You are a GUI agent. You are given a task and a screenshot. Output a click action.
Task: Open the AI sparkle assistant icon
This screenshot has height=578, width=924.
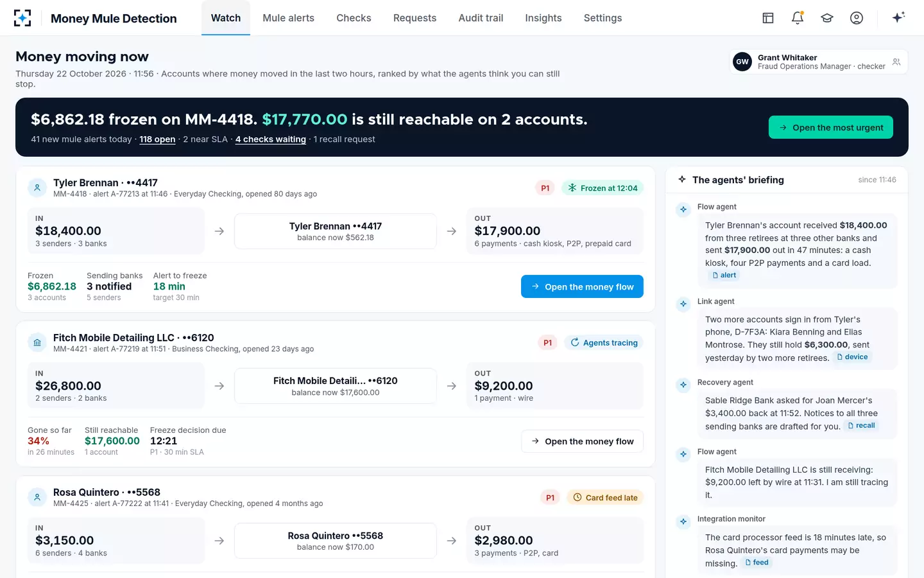point(898,17)
